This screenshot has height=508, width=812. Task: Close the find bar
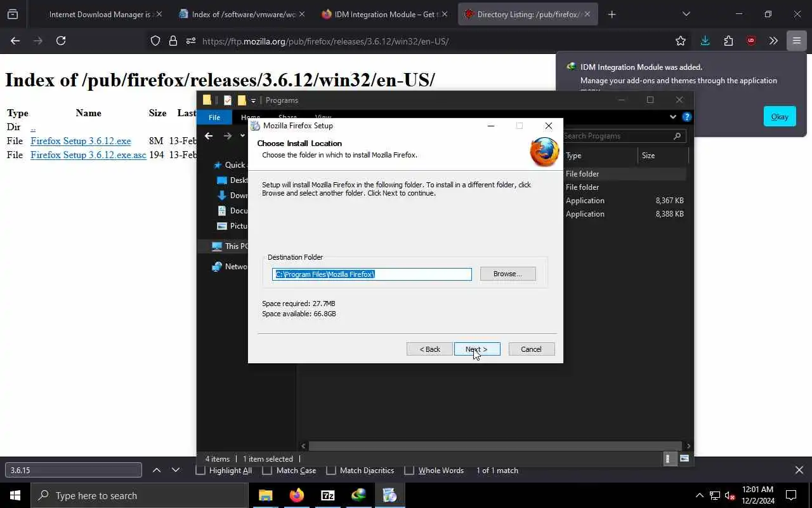tap(799, 470)
